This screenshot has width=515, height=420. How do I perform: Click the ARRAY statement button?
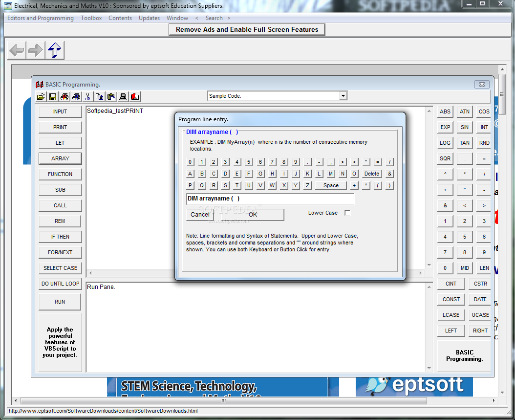click(x=60, y=158)
